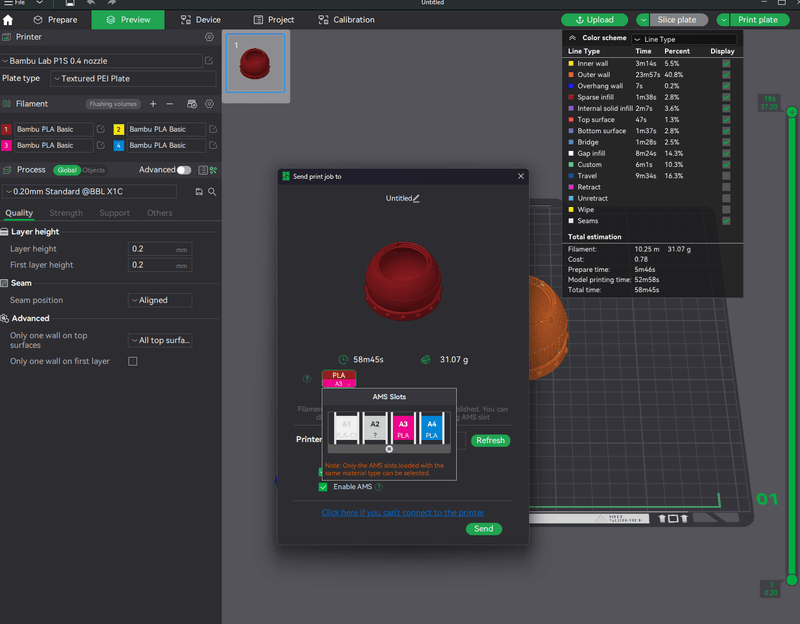Search process settings with magnifier icon
Viewport: 800px width, 624px height.
[212, 191]
